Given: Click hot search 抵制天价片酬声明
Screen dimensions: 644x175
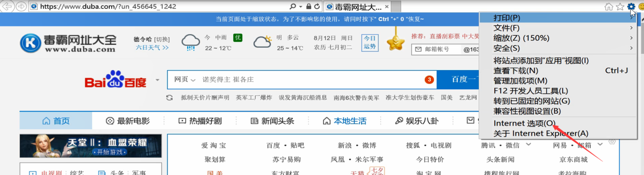Looking at the screenshot, I should point(205,98).
